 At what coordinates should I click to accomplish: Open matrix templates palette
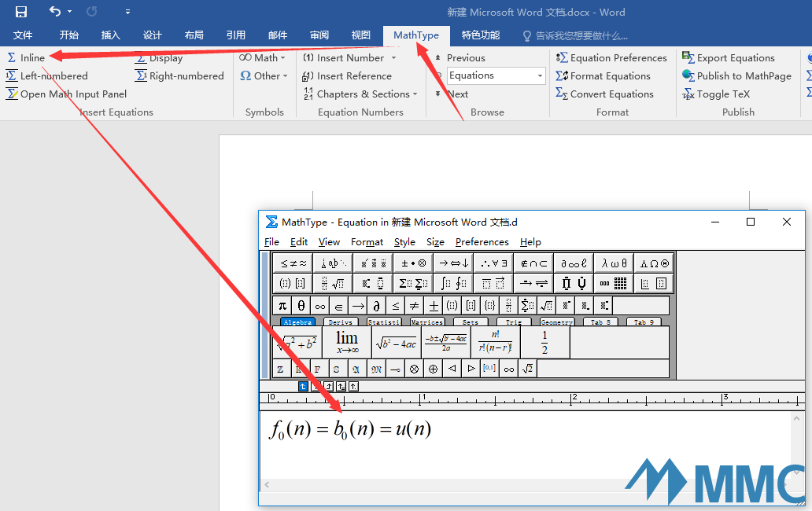(x=615, y=284)
